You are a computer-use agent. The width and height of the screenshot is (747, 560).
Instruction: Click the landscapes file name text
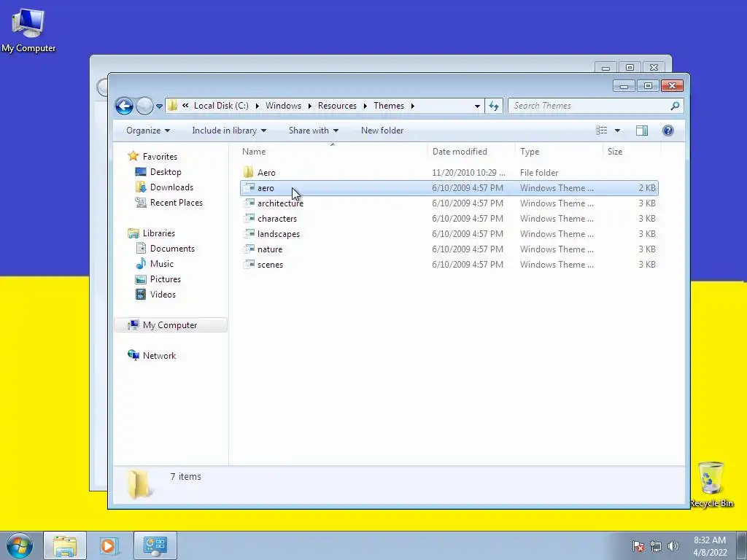278,234
